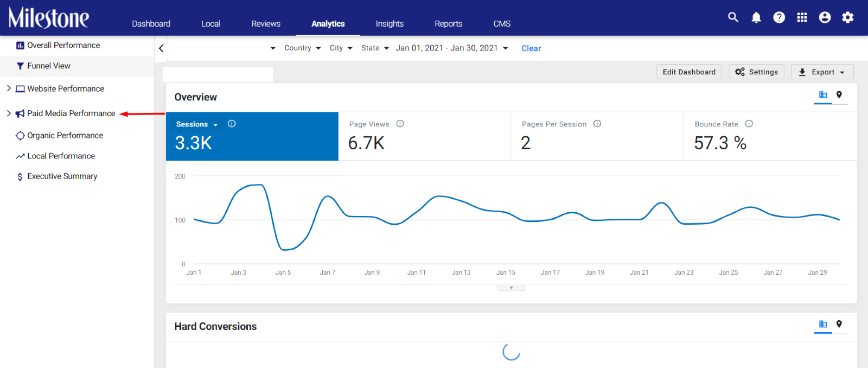The image size is (868, 368).
Task: Switch Hard Conversions to location pin view
Action: [x=839, y=325]
